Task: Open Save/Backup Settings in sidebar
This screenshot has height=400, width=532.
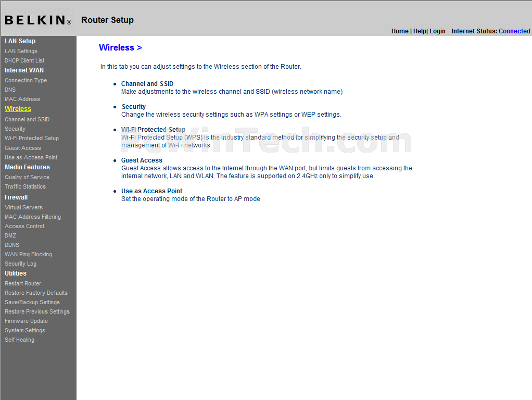Action: coord(32,302)
